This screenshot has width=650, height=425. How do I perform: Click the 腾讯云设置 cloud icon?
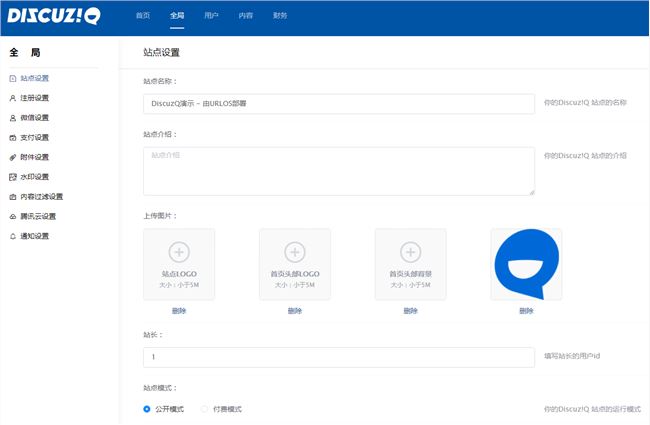(x=12, y=216)
